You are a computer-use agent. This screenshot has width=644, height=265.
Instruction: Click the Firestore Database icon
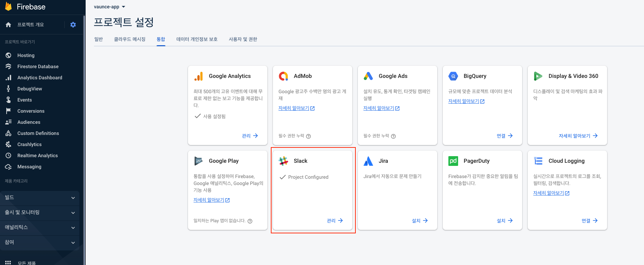[x=8, y=66]
